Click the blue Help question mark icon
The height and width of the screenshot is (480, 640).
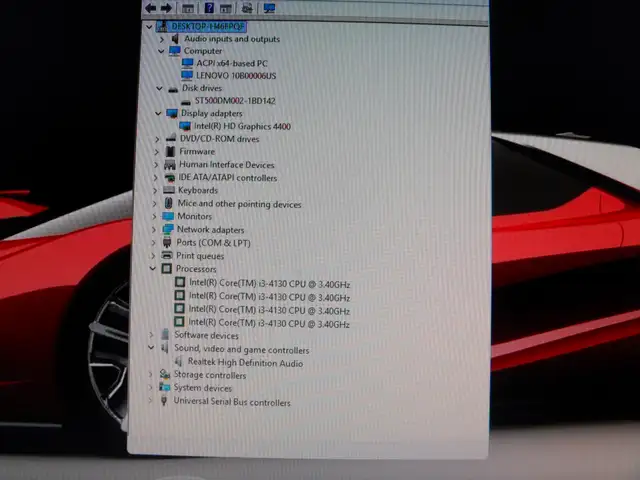[x=209, y=8]
